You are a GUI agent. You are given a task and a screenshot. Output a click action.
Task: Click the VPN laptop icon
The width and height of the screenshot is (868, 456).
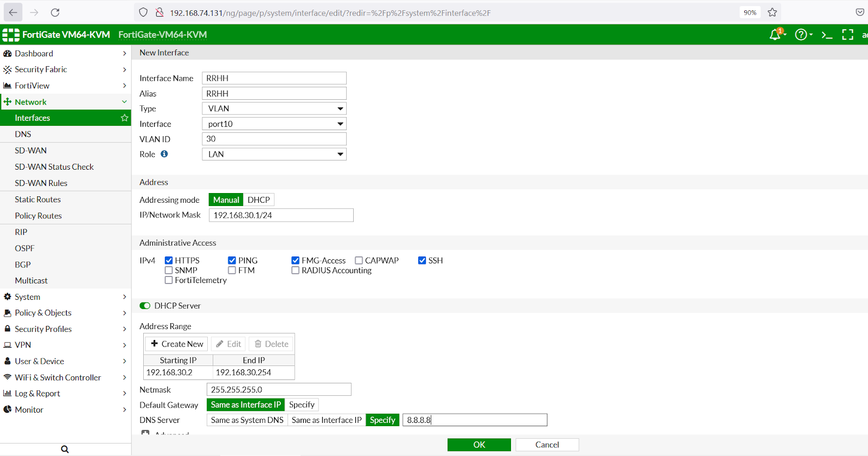8,345
